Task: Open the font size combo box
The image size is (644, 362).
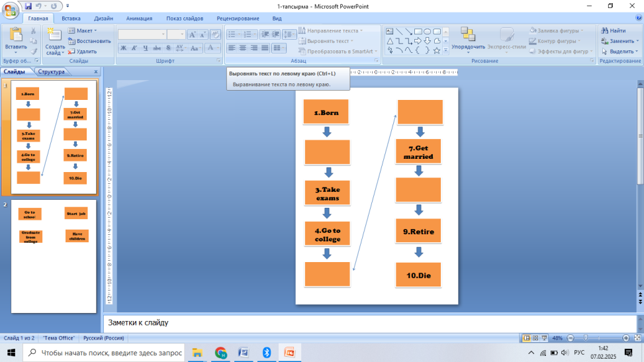Action: tap(176, 34)
